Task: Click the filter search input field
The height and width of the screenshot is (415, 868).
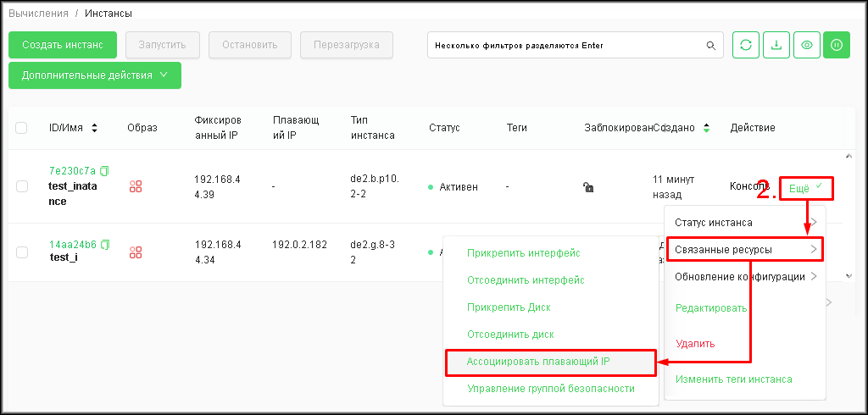Action: [564, 45]
